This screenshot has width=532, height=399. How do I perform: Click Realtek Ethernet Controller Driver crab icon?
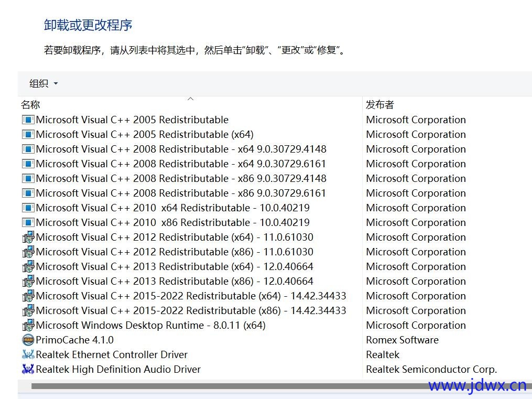[x=28, y=354]
